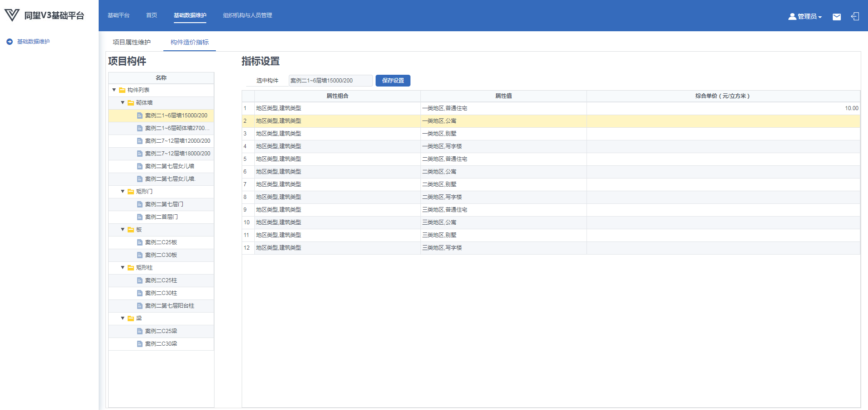The image size is (868, 410).
Task: Click row number 12 in table
Action: pyautogui.click(x=248, y=248)
